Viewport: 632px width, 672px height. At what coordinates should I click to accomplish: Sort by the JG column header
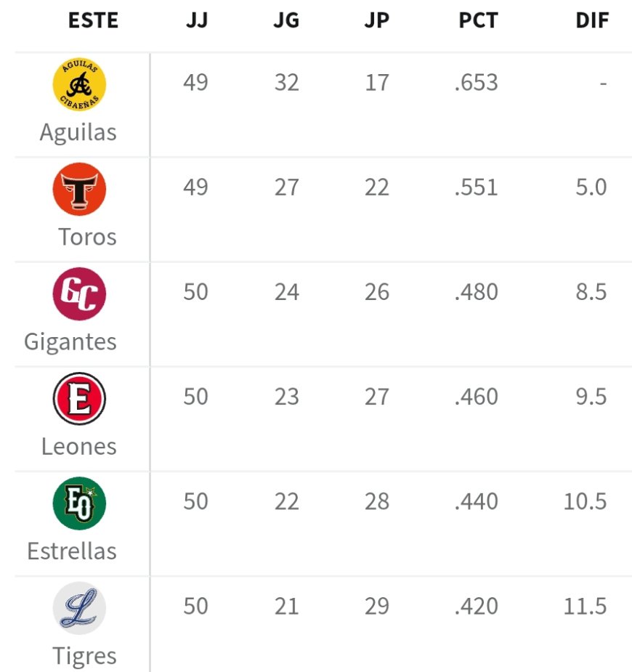286,20
